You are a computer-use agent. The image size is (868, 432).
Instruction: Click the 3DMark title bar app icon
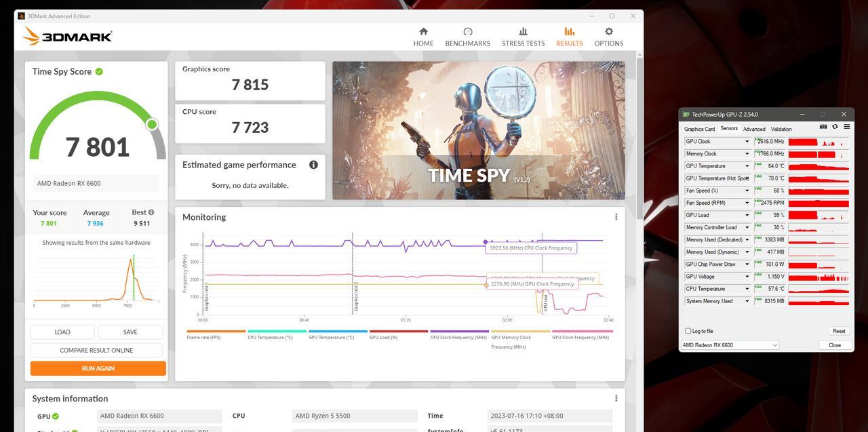click(x=22, y=16)
